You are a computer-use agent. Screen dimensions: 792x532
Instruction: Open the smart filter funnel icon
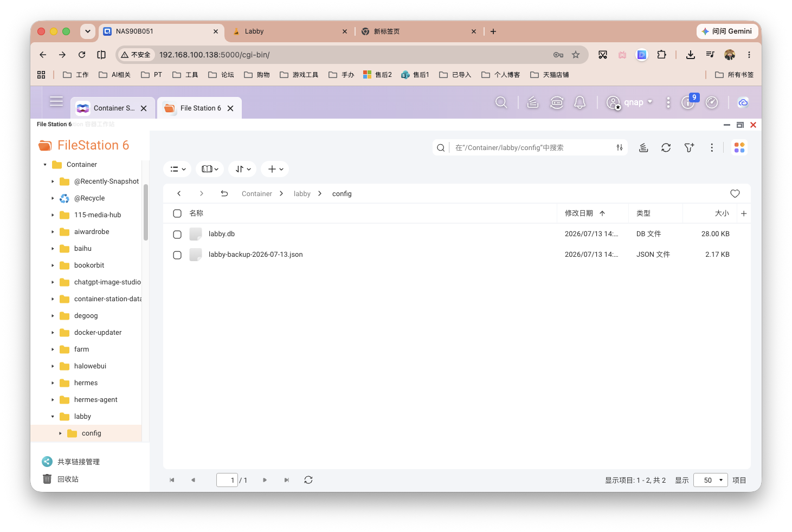click(x=689, y=147)
